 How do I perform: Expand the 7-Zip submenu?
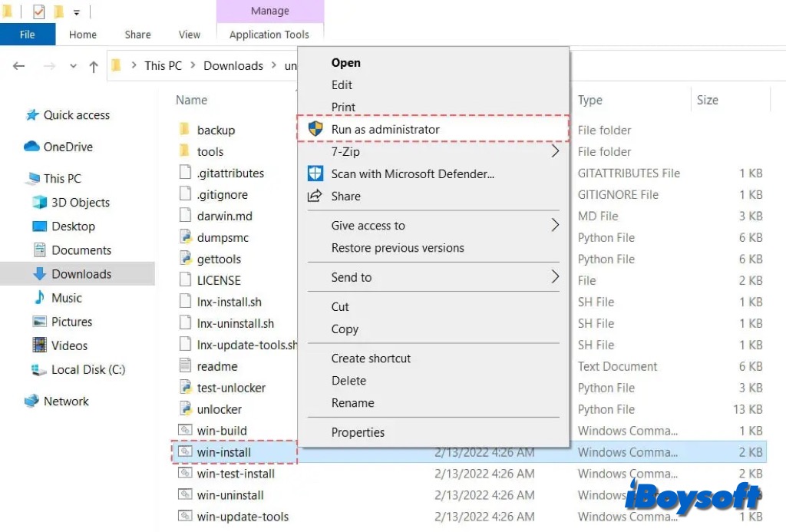point(555,152)
